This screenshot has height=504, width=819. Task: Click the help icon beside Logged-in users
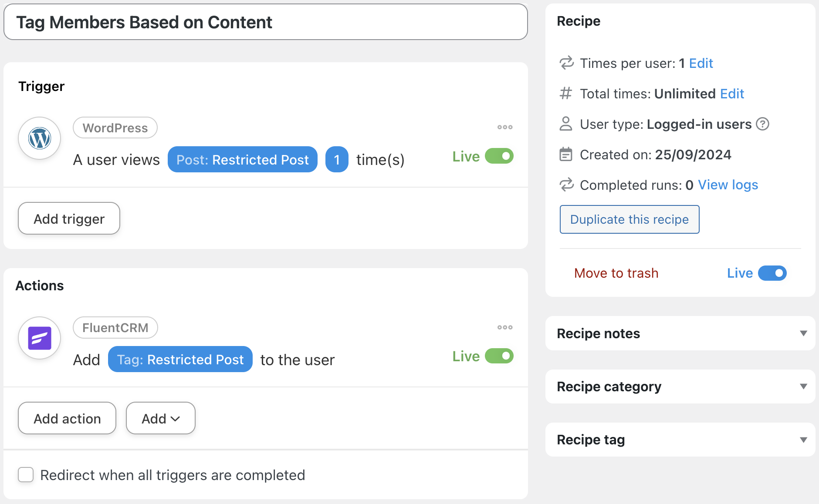(x=762, y=124)
